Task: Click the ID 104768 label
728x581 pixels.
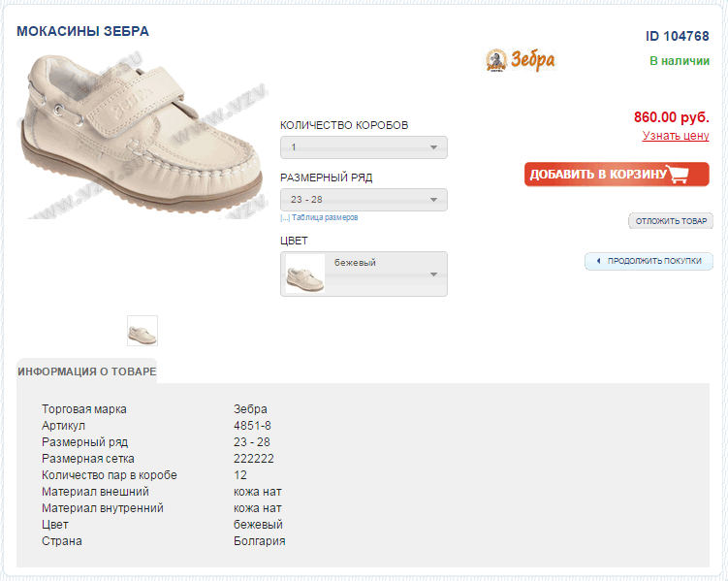Action: point(678,36)
